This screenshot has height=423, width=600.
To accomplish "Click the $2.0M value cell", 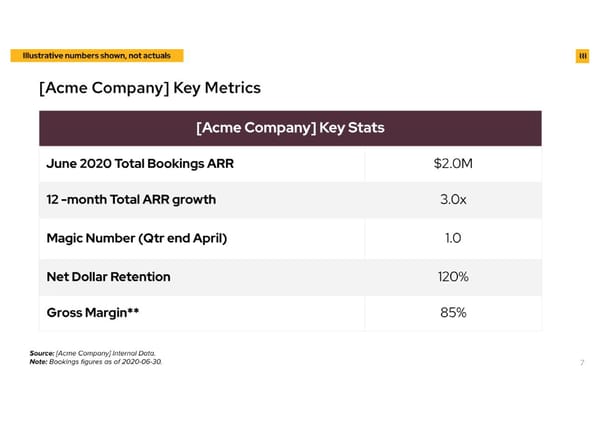I will coord(453,164).
